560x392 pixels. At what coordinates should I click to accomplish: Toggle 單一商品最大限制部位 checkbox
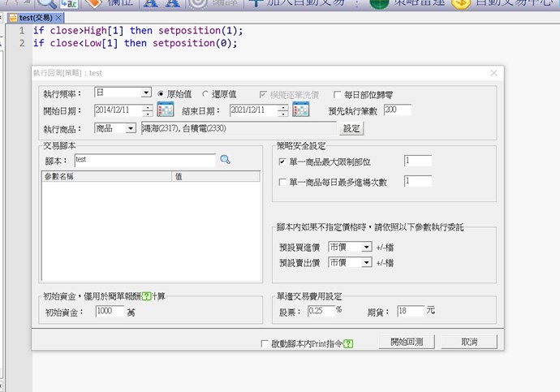(282, 162)
